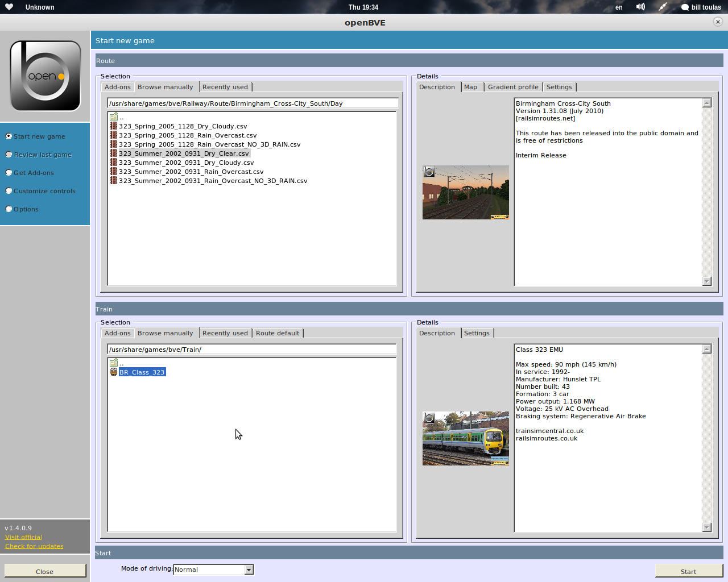728x582 pixels.
Task: Click the Start button
Action: coord(689,571)
